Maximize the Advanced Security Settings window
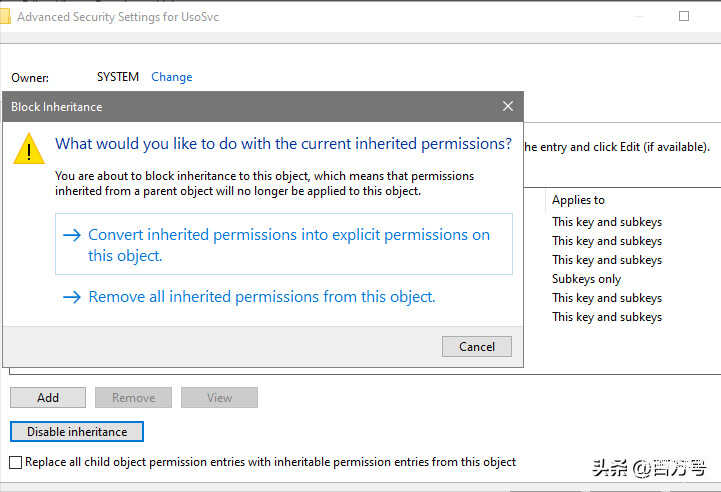 (684, 17)
